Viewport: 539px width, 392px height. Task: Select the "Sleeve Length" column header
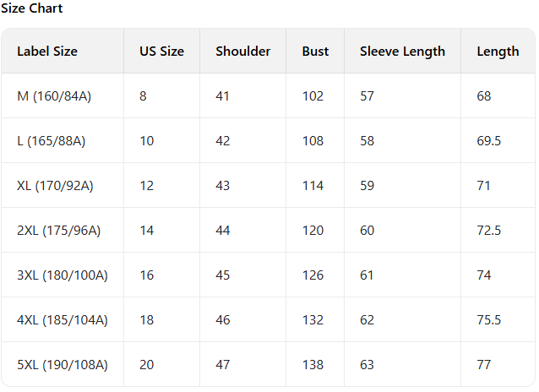point(402,51)
